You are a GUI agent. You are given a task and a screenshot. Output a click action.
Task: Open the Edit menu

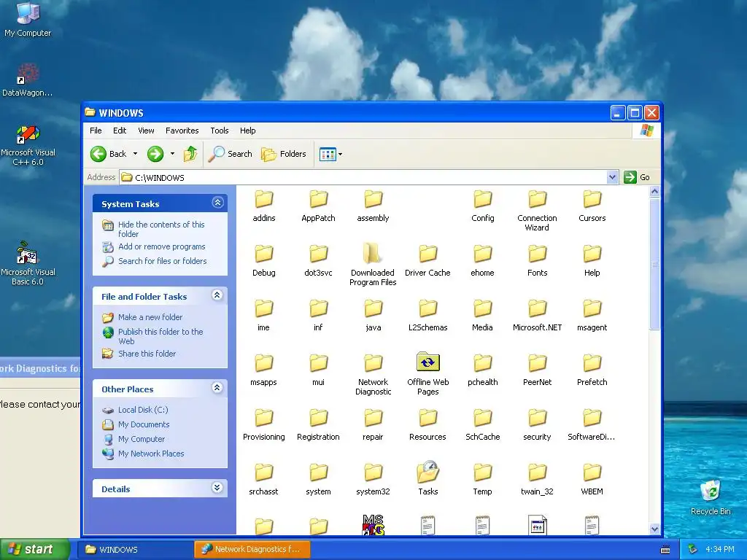click(x=120, y=131)
